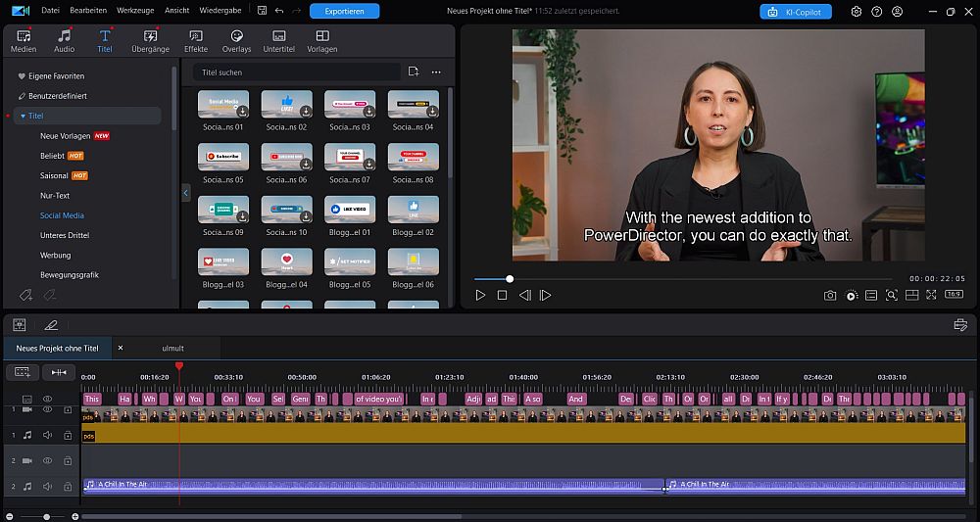Select the Socia..ns 05 Subscribe thumbnail

pyautogui.click(x=223, y=158)
